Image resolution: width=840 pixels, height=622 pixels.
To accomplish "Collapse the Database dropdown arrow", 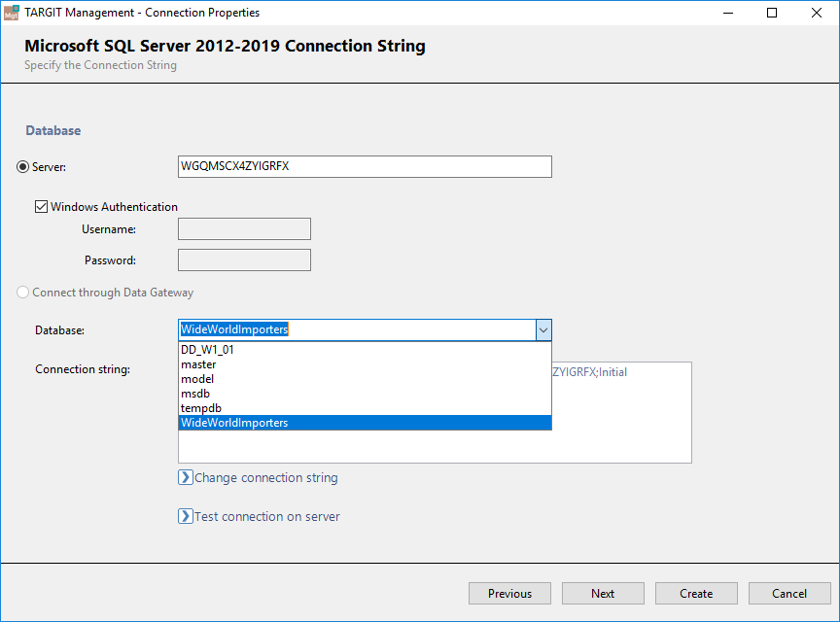I will (x=543, y=330).
